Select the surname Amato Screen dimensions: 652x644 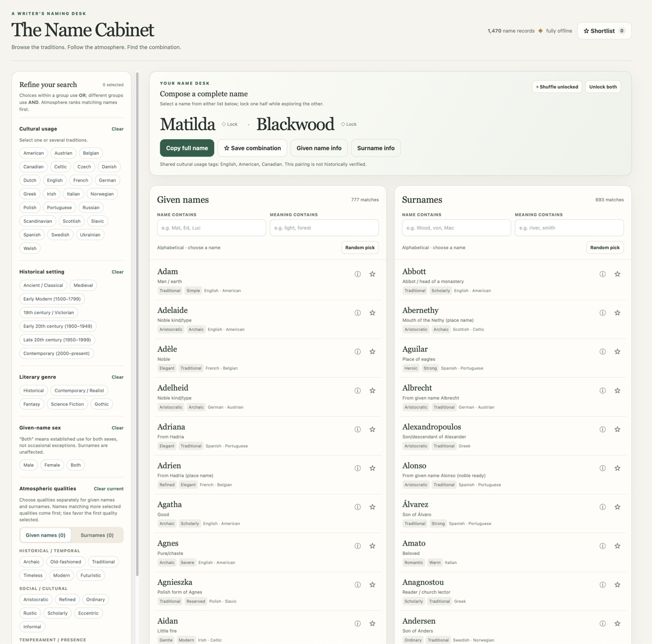414,543
